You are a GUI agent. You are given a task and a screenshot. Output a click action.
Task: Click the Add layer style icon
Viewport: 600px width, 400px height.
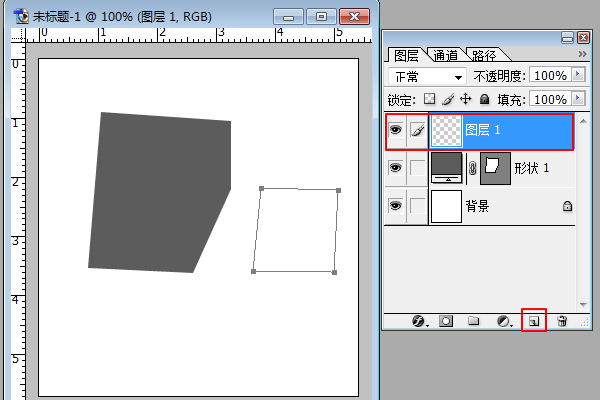(419, 321)
